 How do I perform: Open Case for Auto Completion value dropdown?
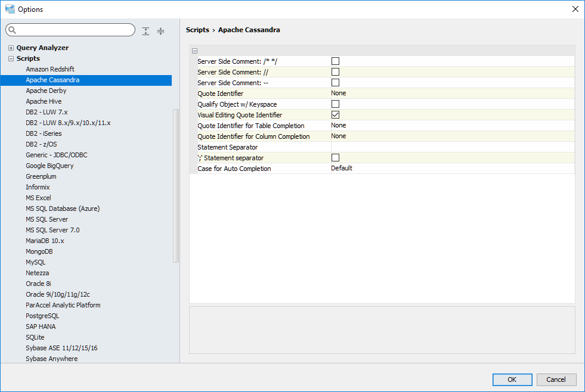[452, 169]
